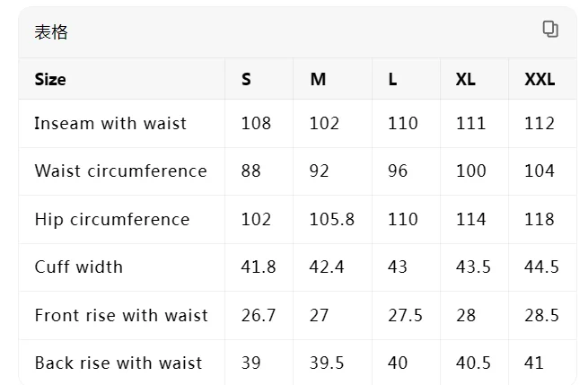The height and width of the screenshot is (385, 588).
Task: Click the M column header
Action: pyautogui.click(x=318, y=79)
